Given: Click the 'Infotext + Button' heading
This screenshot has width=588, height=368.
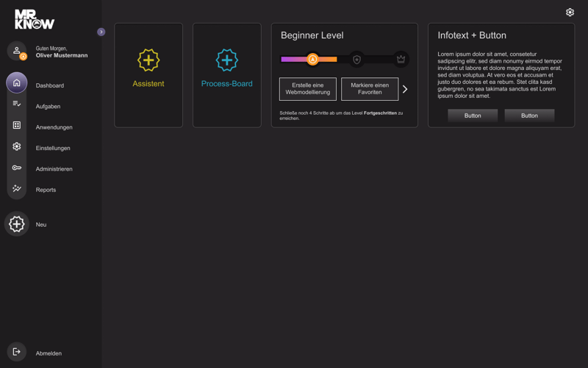Looking at the screenshot, I should coord(472,35).
